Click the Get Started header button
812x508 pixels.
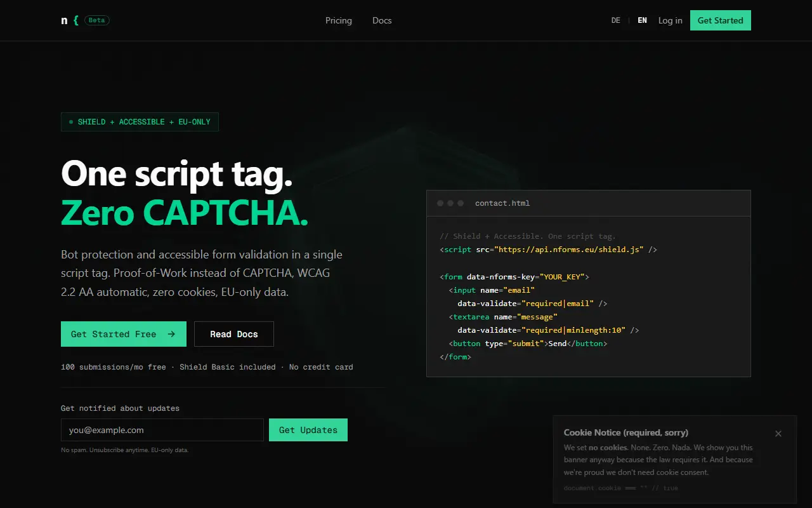point(721,20)
